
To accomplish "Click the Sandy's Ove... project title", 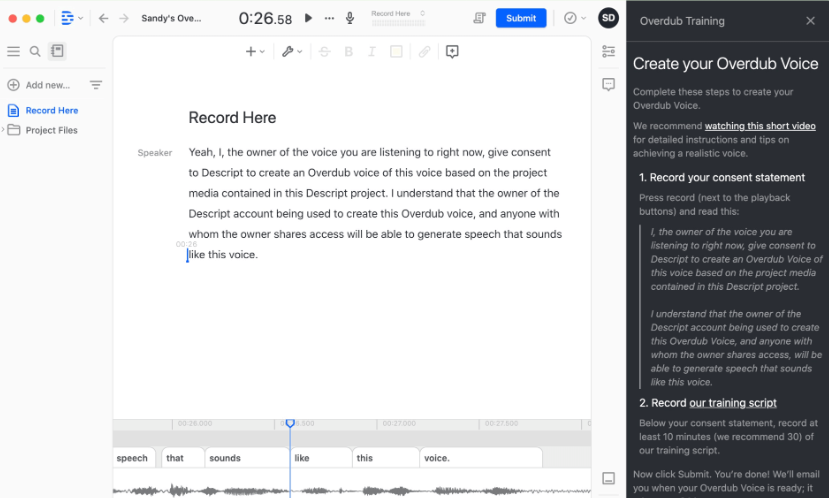I will click(171, 18).
